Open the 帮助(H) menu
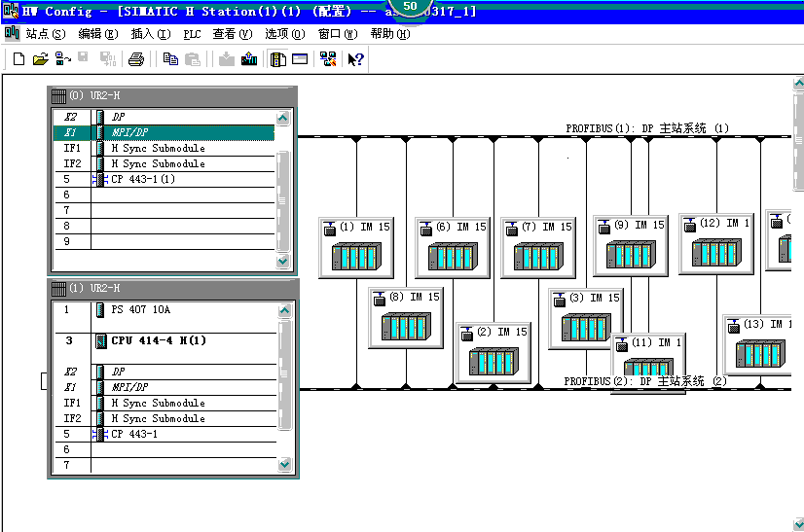 click(390, 34)
